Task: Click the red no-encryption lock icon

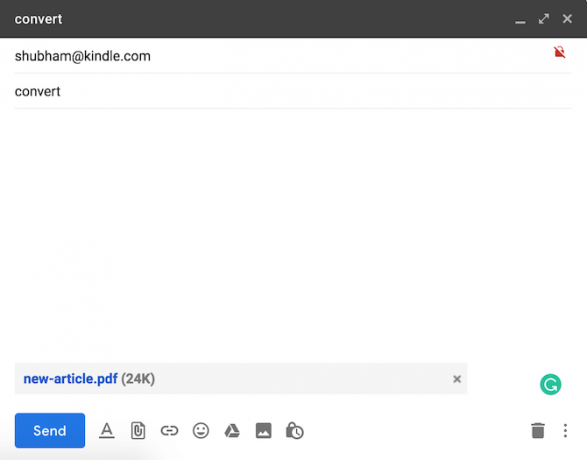Action: (x=560, y=52)
